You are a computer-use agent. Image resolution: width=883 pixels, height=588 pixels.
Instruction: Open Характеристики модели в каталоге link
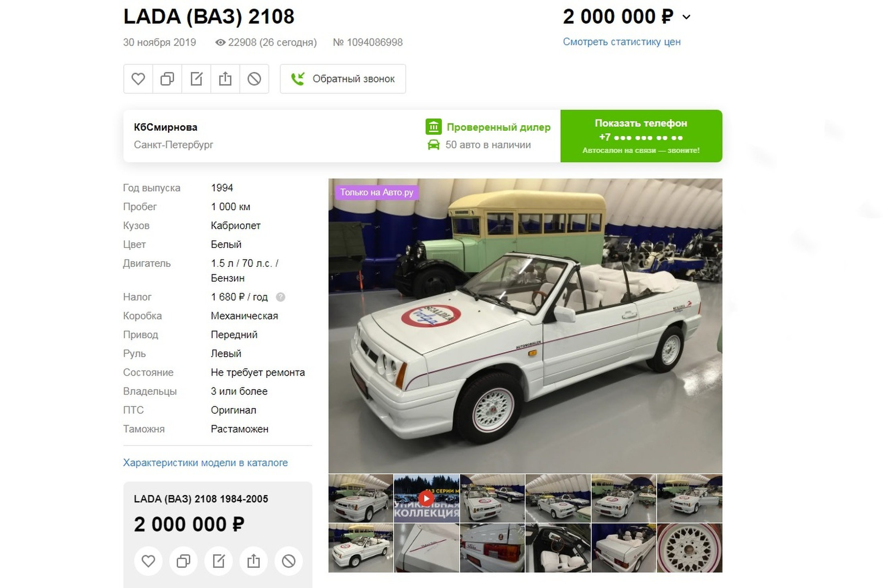pyautogui.click(x=205, y=462)
